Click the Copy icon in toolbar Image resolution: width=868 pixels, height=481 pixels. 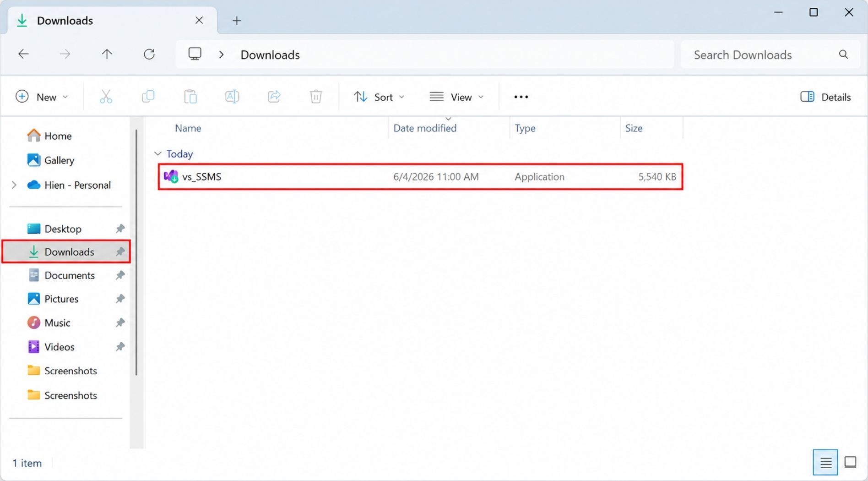[148, 97]
